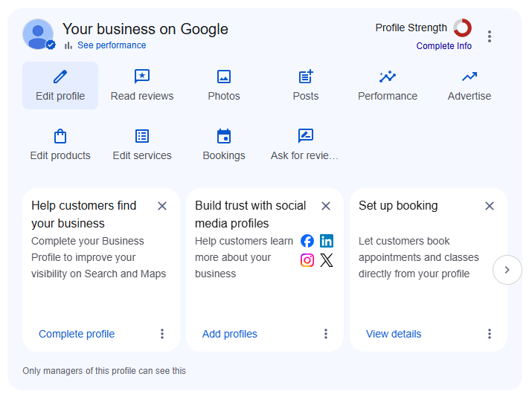Open the Performance sparkle chart icon
This screenshot has height=394, width=532.
(388, 77)
